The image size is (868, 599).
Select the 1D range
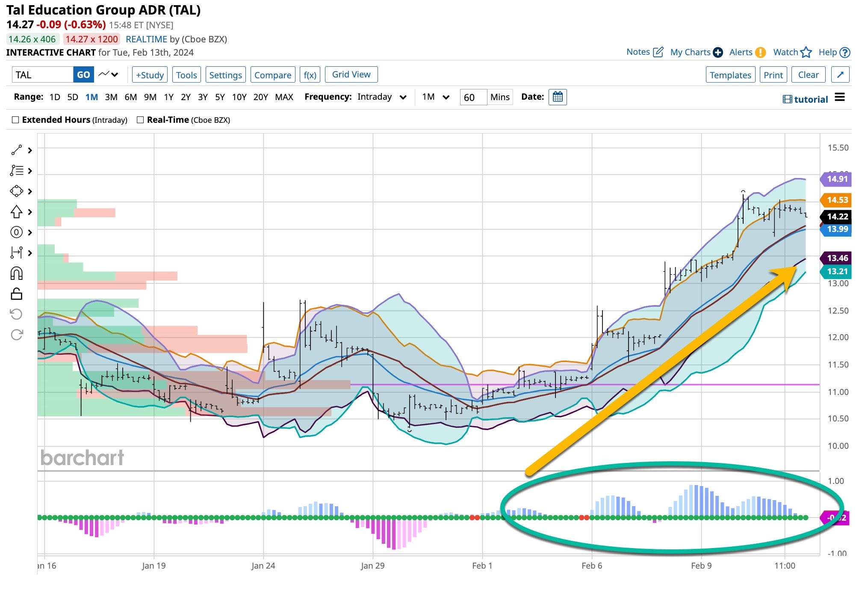click(x=55, y=97)
